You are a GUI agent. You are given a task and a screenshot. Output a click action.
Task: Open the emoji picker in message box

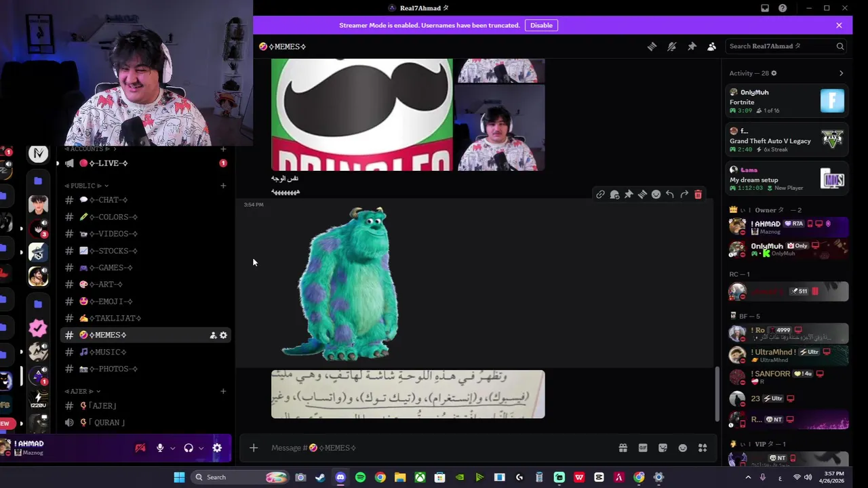683,448
